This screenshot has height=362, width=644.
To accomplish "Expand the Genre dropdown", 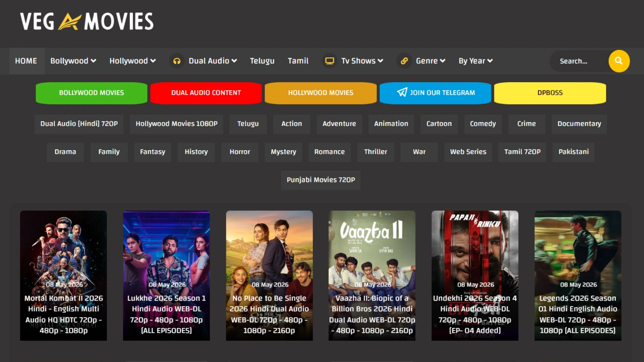I will pyautogui.click(x=431, y=61).
